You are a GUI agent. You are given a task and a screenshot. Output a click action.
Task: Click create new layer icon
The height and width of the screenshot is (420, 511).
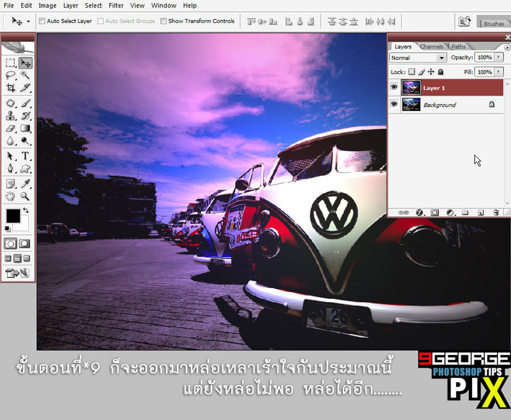(x=480, y=213)
